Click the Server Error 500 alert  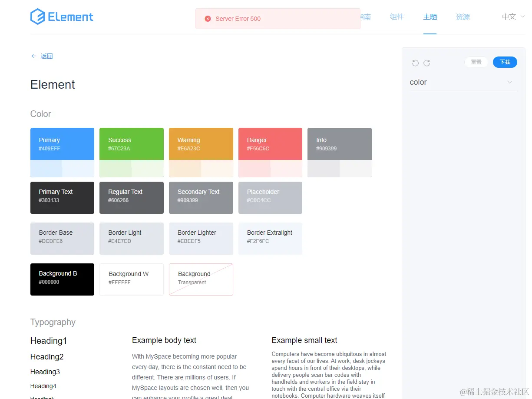[x=278, y=19]
